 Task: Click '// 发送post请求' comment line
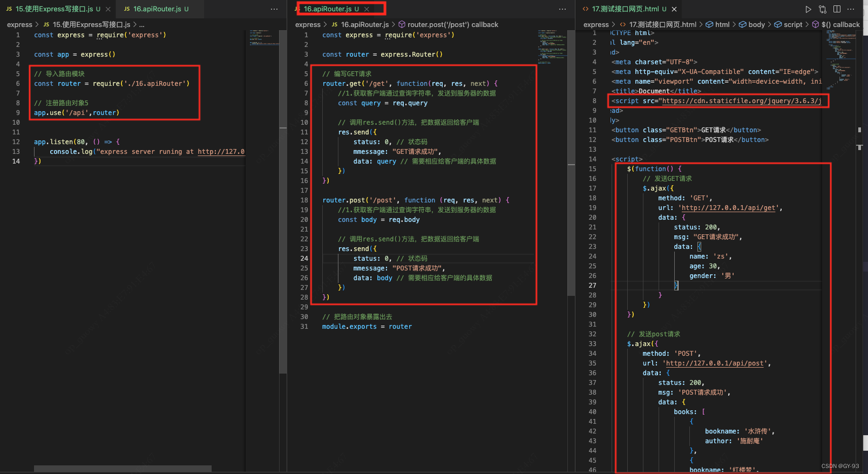coord(654,334)
